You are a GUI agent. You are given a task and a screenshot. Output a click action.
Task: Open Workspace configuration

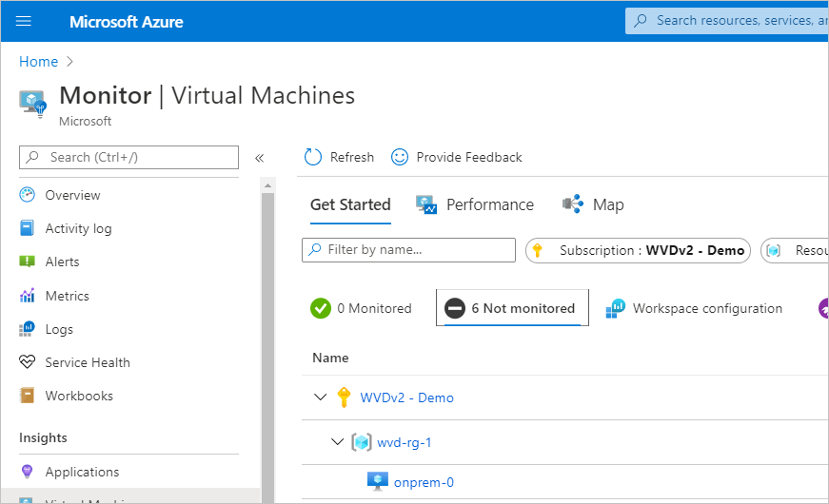click(x=694, y=308)
